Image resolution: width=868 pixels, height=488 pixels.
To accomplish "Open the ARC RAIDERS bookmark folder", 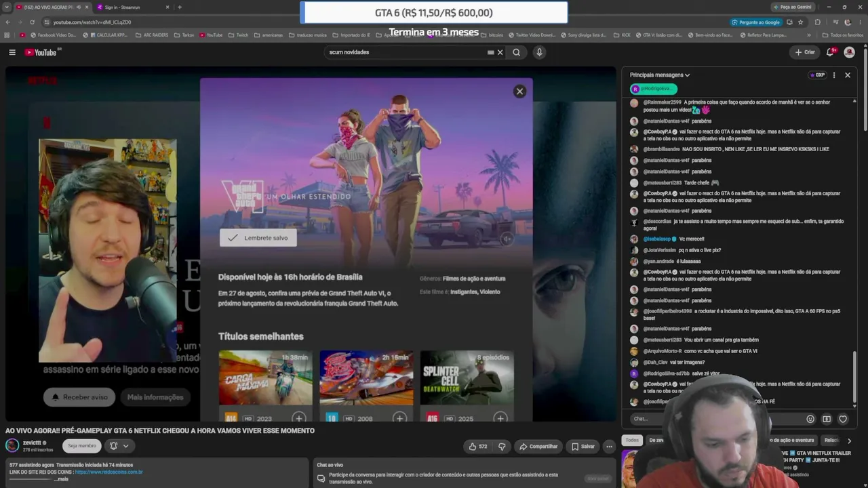I will point(151,35).
